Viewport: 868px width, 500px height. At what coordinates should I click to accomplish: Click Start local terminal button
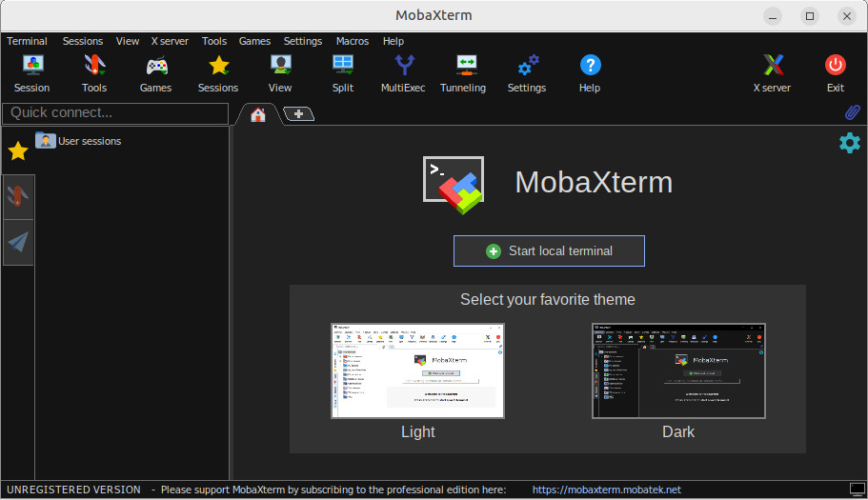tap(549, 251)
